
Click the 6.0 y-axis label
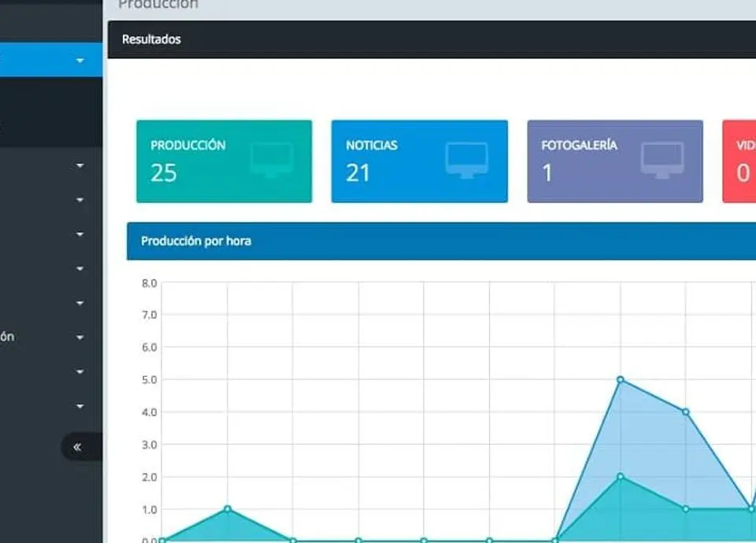149,347
